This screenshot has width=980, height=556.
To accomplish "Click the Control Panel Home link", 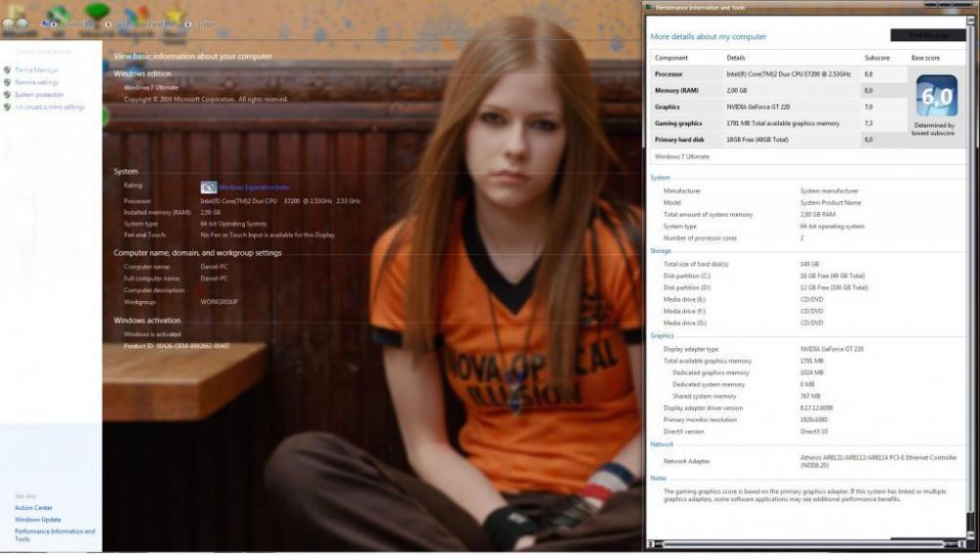I will (42, 52).
